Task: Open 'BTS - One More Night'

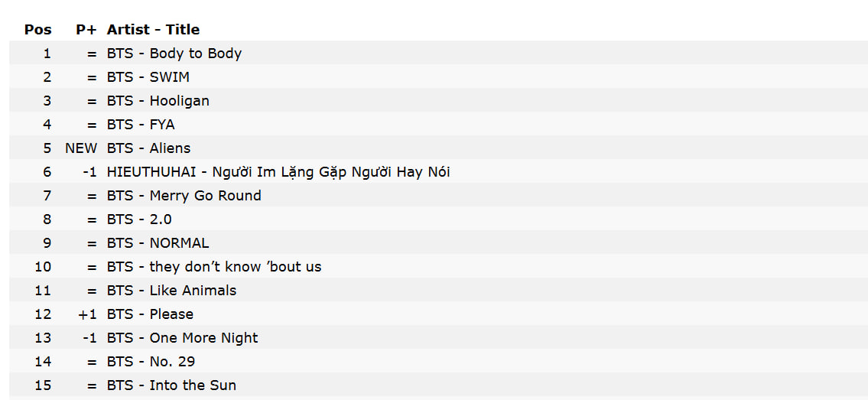Action: (183, 338)
